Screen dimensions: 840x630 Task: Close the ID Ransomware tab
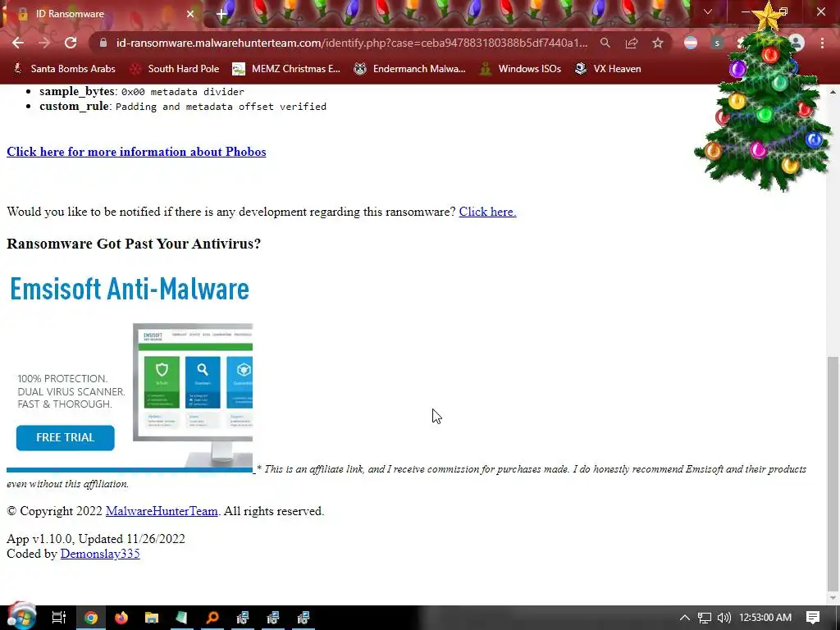[x=190, y=14]
